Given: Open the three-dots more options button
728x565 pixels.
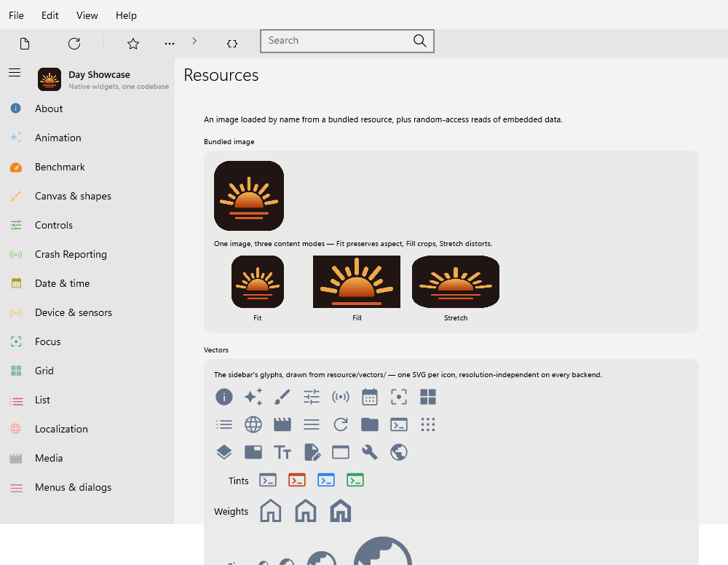Looking at the screenshot, I should point(170,44).
